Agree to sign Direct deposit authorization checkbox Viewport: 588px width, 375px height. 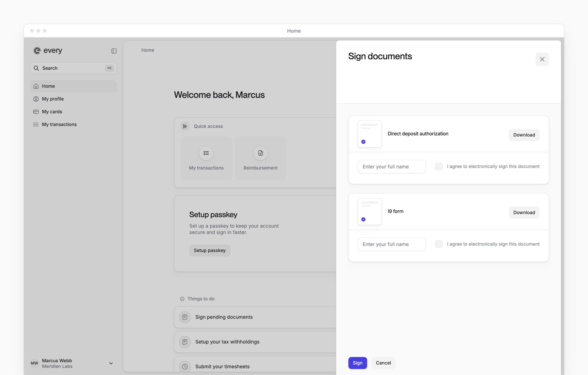tap(439, 166)
